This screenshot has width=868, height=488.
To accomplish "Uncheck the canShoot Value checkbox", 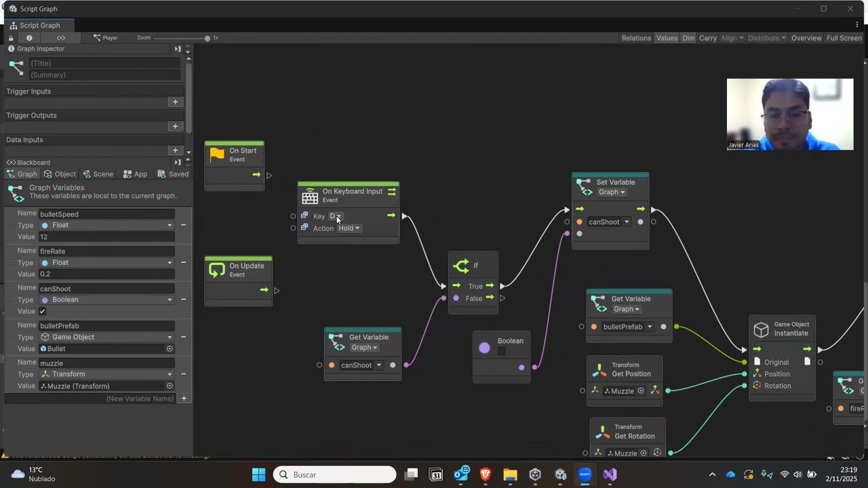I will click(x=43, y=311).
